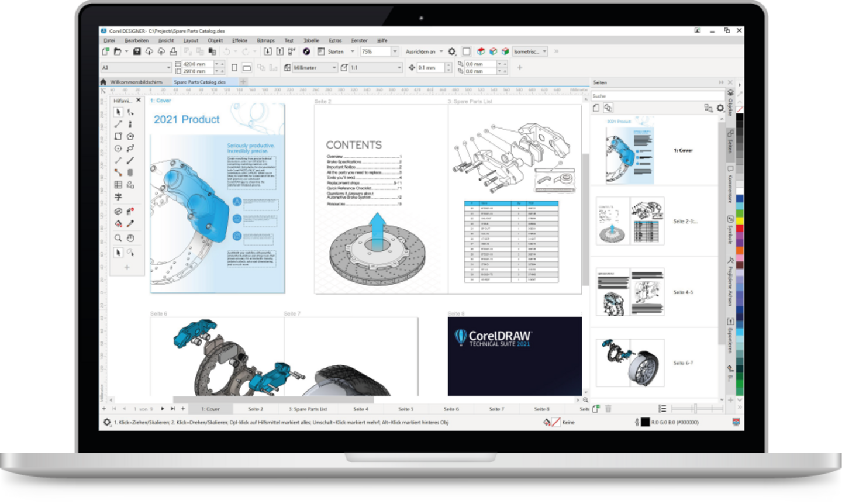Switch to the Spare Parts List page tab
Screen dimensions: 842x504
click(308, 409)
